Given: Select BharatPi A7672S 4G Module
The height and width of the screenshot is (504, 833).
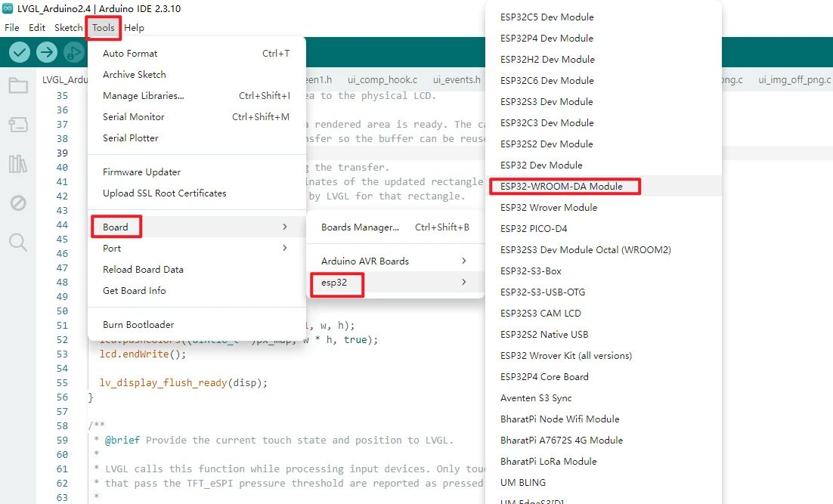Looking at the screenshot, I should coord(604,441).
